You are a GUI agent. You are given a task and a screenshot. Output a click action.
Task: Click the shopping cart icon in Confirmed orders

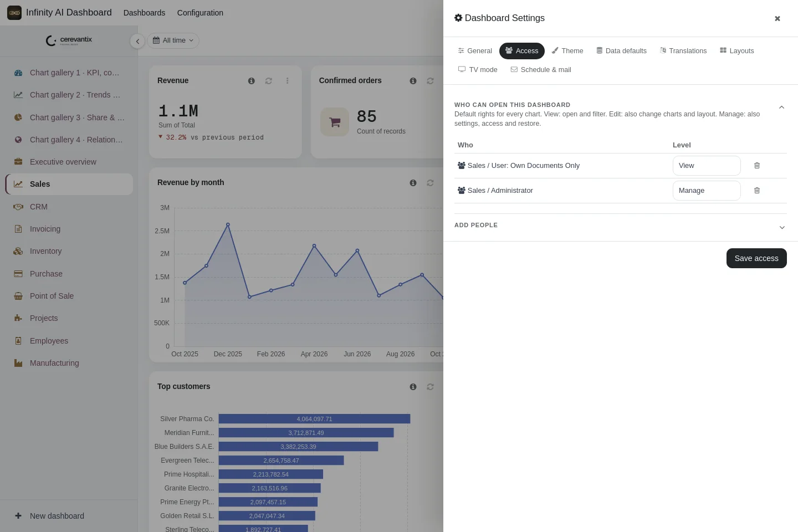tap(335, 122)
